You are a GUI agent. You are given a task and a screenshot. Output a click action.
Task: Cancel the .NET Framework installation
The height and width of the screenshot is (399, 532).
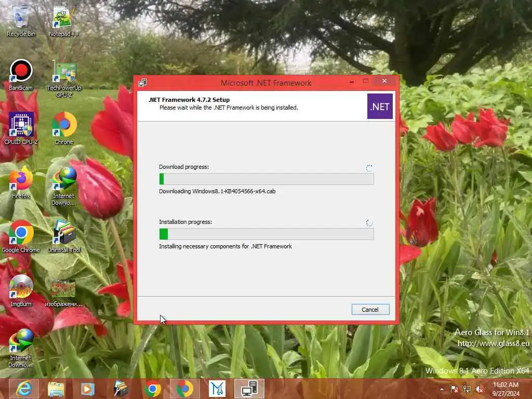[370, 310]
